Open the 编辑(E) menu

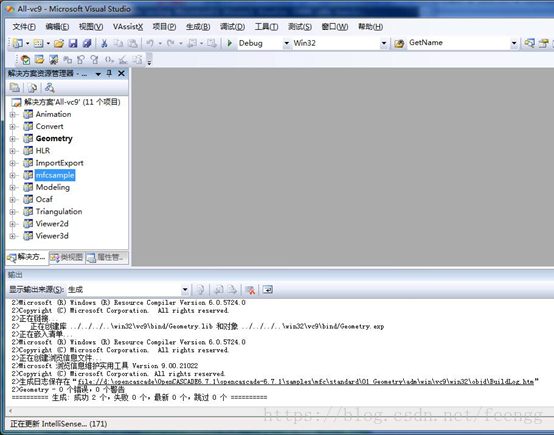click(57, 27)
